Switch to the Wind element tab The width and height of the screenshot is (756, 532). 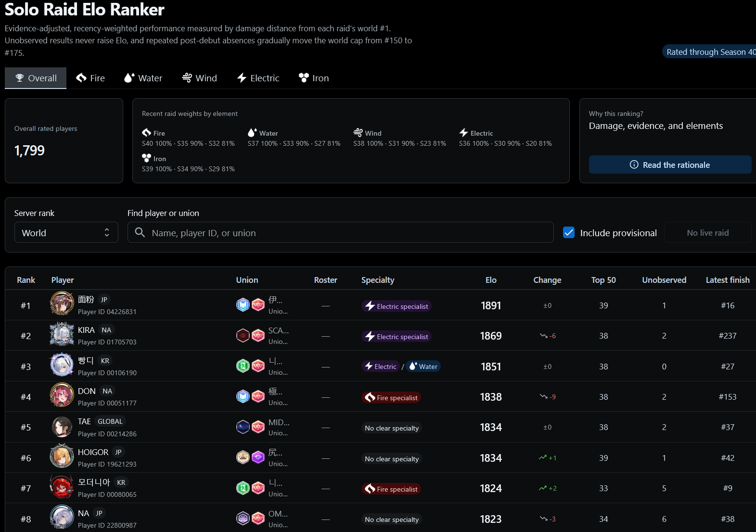199,78
